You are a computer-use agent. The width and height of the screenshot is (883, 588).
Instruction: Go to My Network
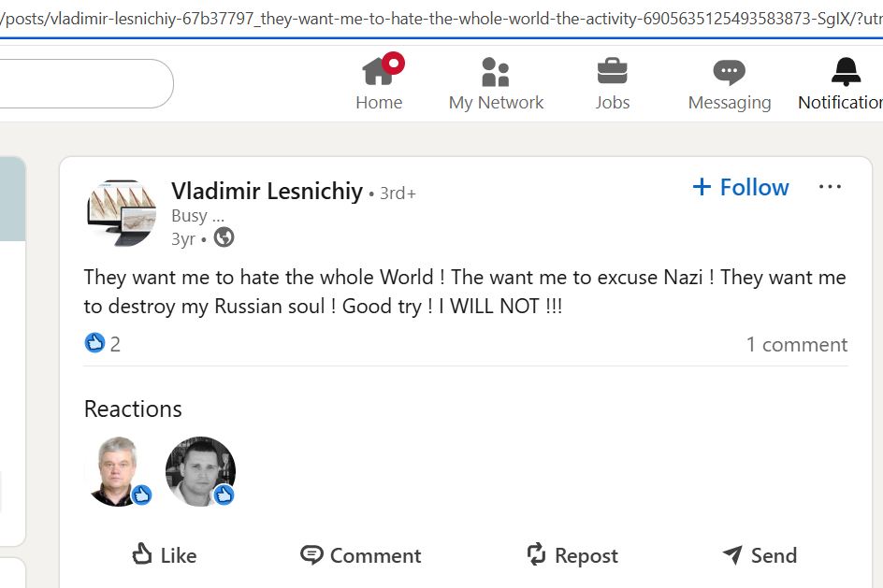pos(496,72)
